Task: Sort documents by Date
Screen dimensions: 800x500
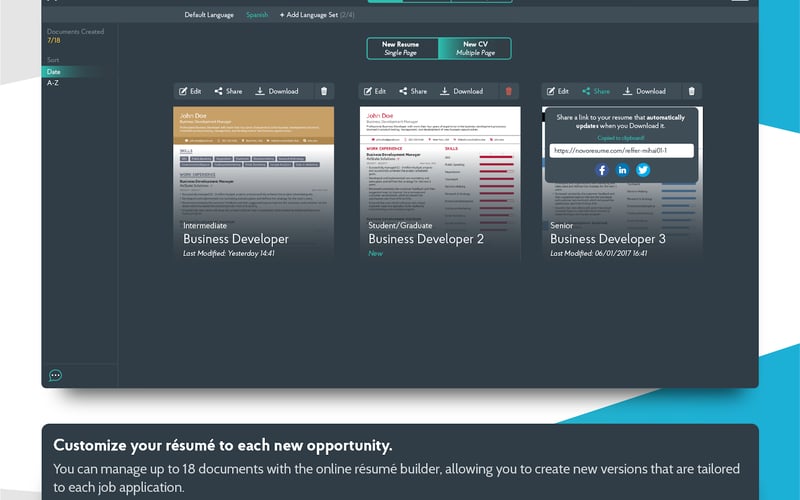Action: (x=54, y=72)
